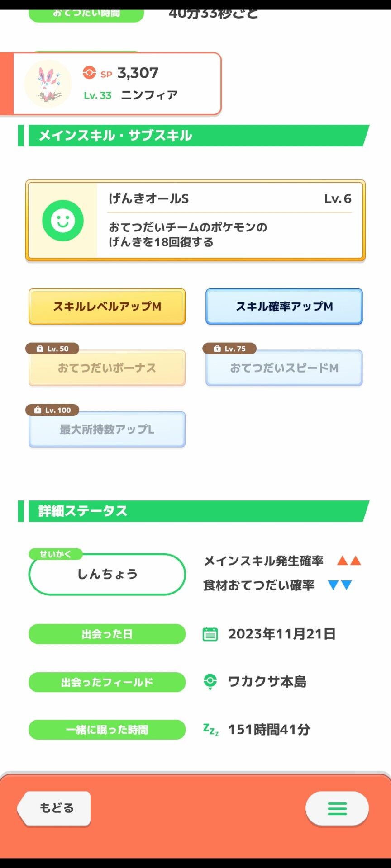This screenshot has height=868, width=391.
Task: Open the げんきオールS main skill card
Action: tap(195, 221)
